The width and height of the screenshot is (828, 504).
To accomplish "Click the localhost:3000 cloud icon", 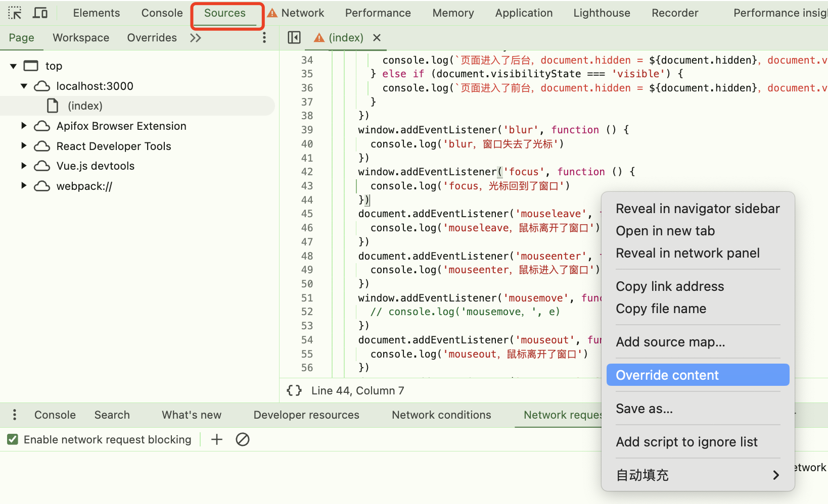I will coord(42,86).
